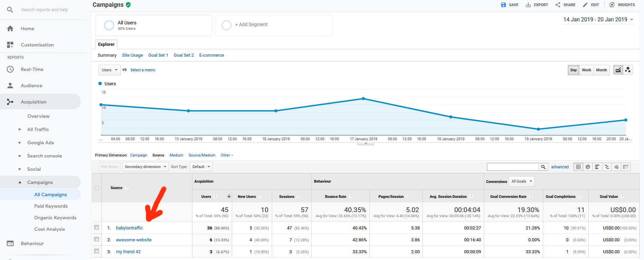
Task: Toggle the chart to Month granularity
Action: pos(602,70)
